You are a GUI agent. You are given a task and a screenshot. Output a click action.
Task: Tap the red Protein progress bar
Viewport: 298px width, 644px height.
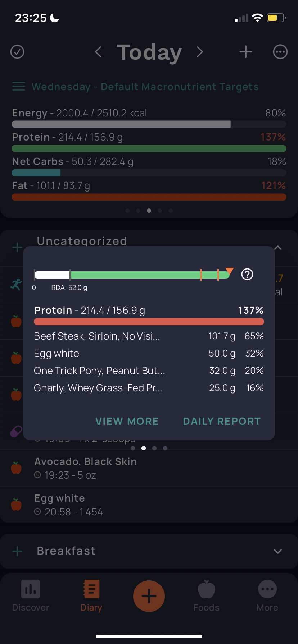(x=149, y=322)
